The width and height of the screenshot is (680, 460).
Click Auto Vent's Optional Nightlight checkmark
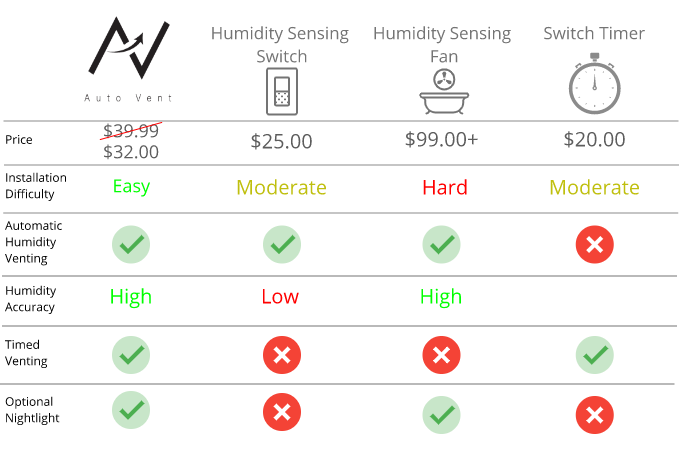pyautogui.click(x=132, y=410)
